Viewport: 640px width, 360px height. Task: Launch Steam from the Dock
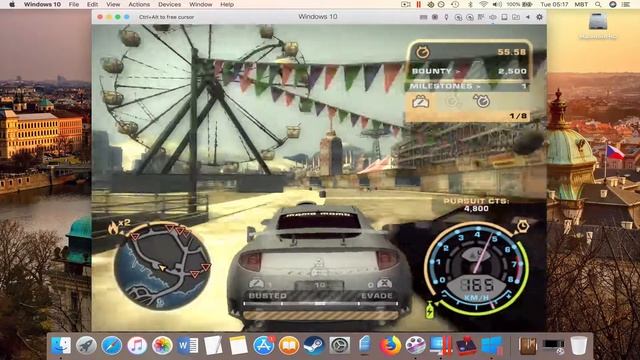coord(314,346)
